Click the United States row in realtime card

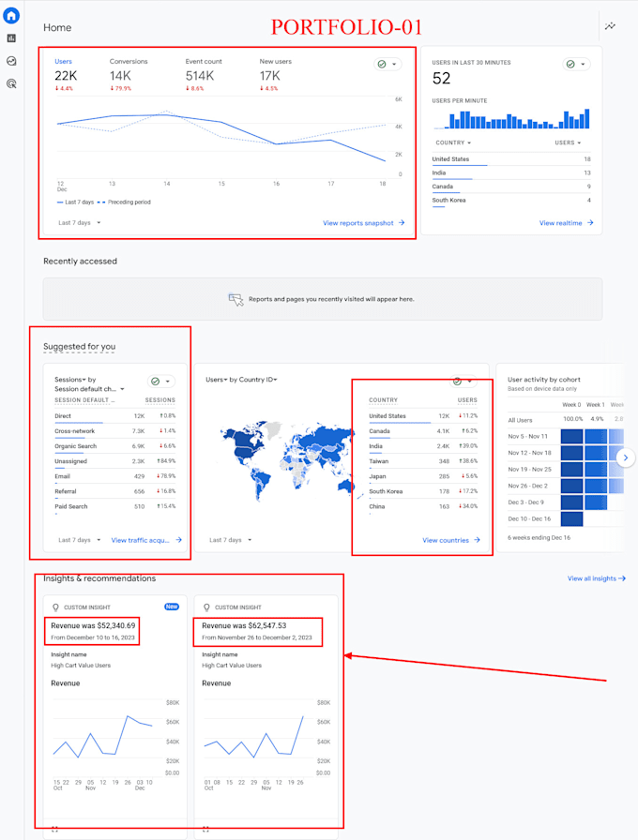[511, 159]
